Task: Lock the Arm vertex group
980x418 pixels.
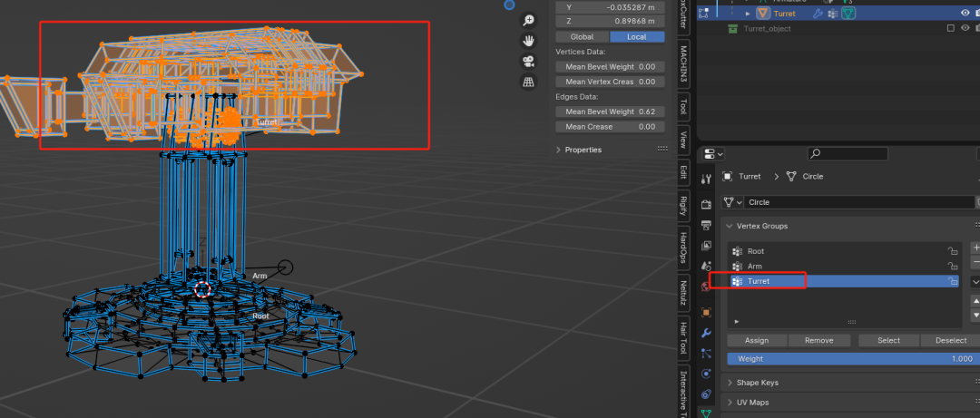Action: tap(953, 267)
